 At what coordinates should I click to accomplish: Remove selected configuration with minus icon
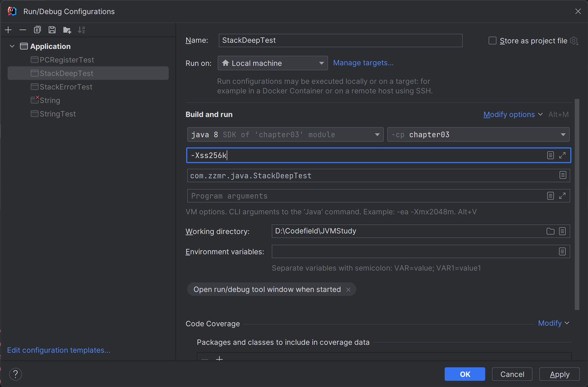(23, 30)
